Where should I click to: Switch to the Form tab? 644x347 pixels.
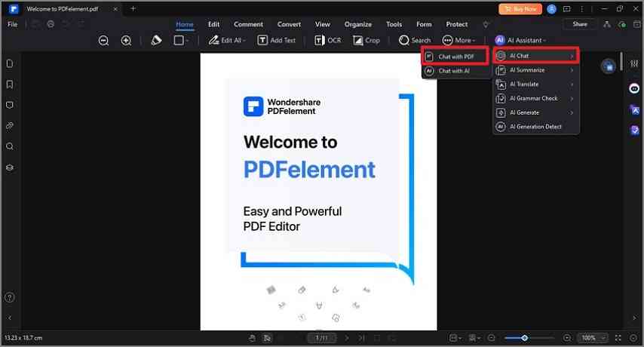pyautogui.click(x=424, y=24)
